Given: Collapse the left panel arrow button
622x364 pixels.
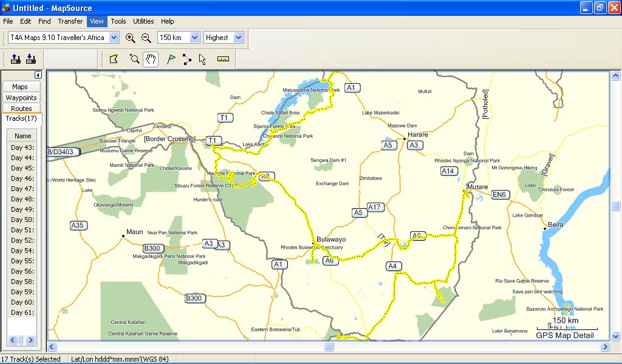Looking at the screenshot, I should (38, 75).
